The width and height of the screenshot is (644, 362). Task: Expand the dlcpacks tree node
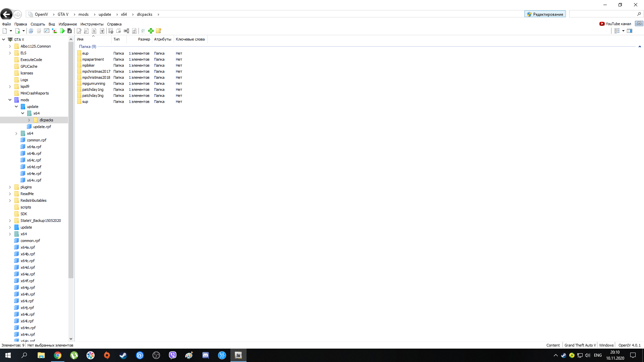[29, 120]
